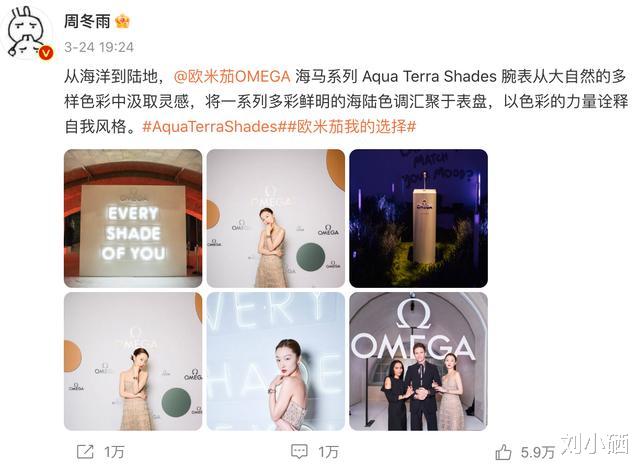Click the repost share icon
This screenshot has width=640, height=470.
click(85, 452)
